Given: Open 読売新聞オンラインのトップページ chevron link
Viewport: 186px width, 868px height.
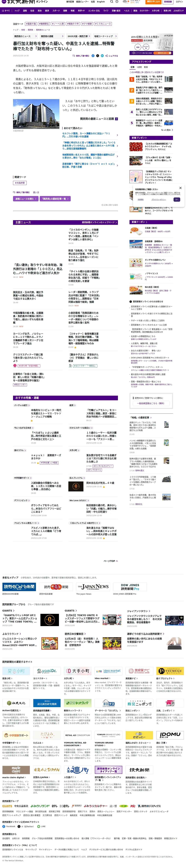Looking at the screenshot, I should 100,222.
